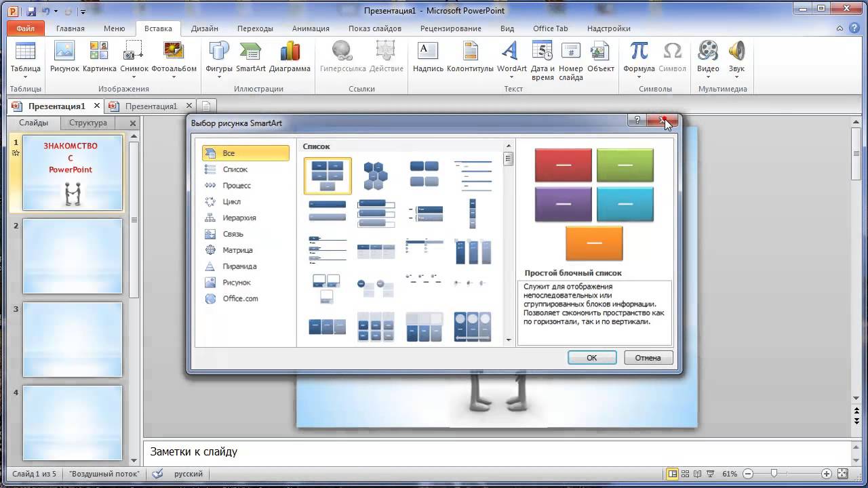Click the Видео media icon
The width and height of the screenshot is (868, 488).
(708, 52)
